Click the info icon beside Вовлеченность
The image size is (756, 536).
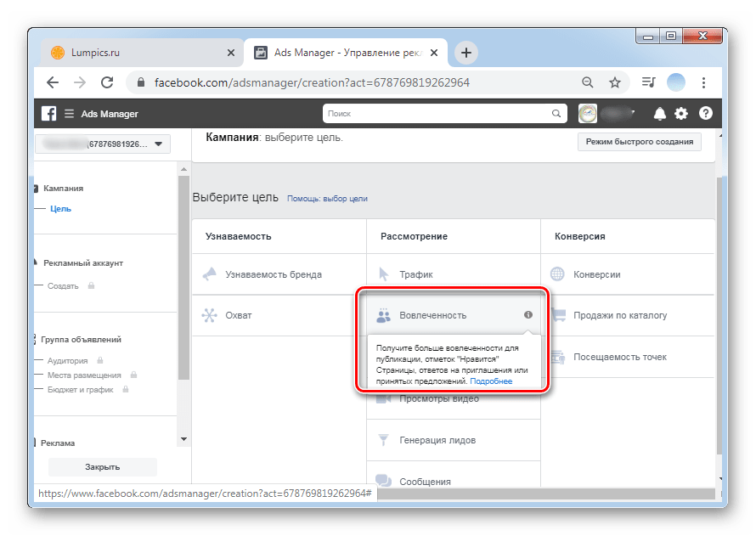point(528,315)
